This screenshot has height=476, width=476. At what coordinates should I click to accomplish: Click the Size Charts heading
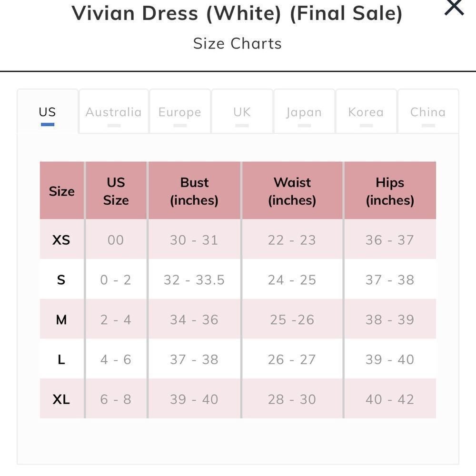point(237,43)
